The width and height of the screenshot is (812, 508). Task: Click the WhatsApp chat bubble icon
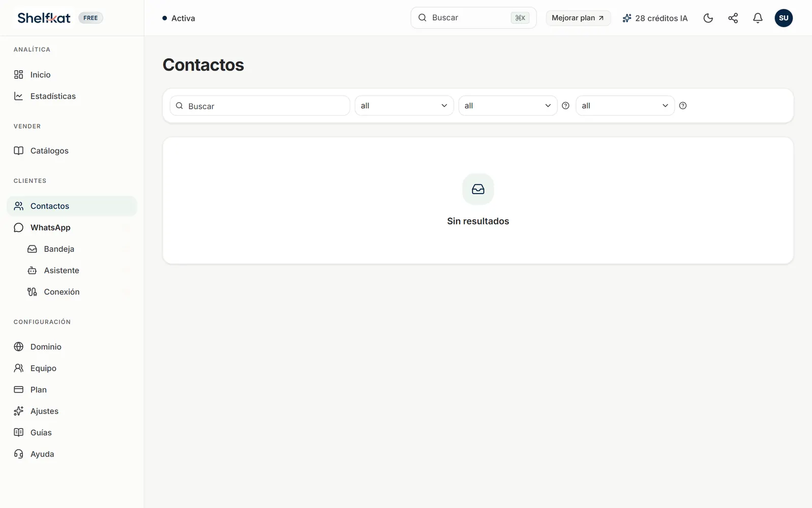[19, 228]
